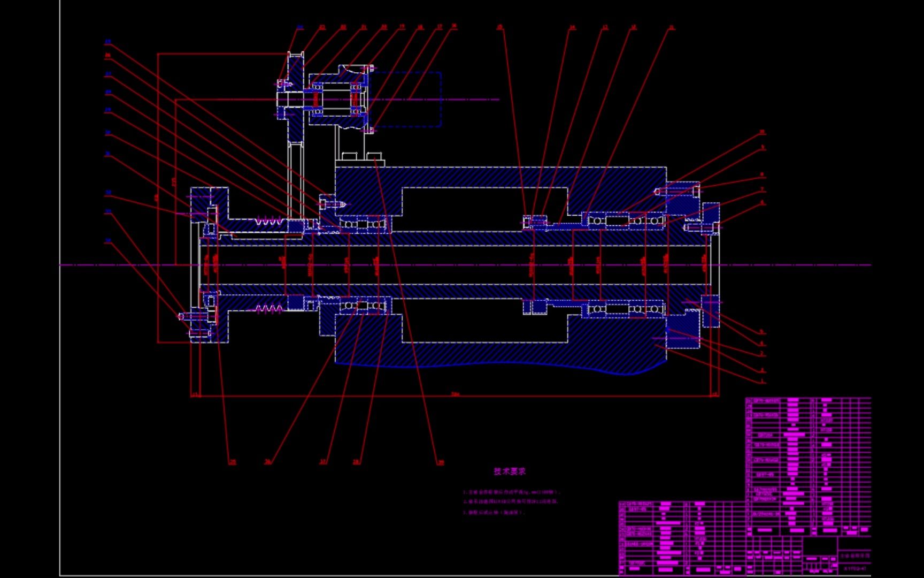Click part callout number 38 below drawing
Screen dimensions: 924x578
pyautogui.click(x=356, y=462)
